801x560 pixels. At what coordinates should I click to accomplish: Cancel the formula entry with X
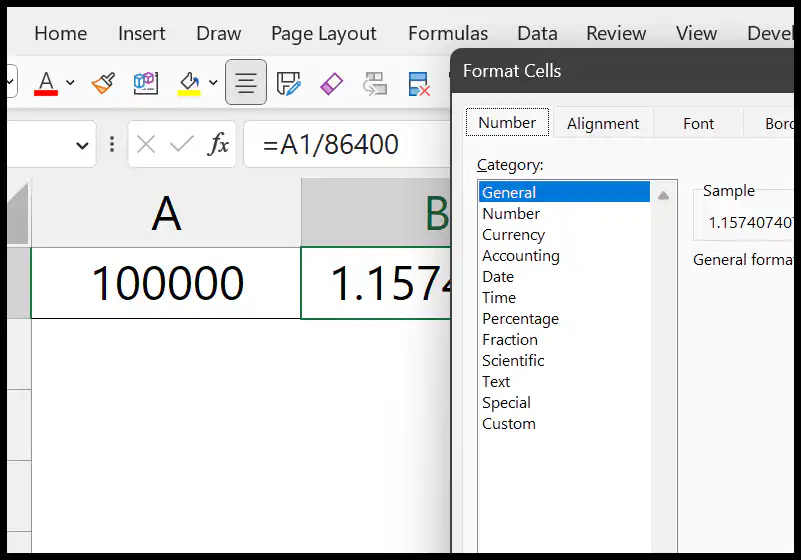tap(146, 145)
